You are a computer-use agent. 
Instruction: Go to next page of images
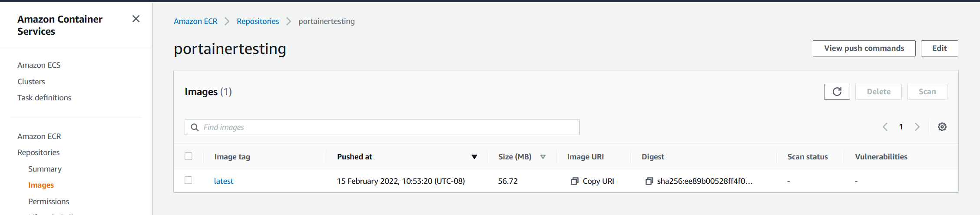tap(917, 127)
